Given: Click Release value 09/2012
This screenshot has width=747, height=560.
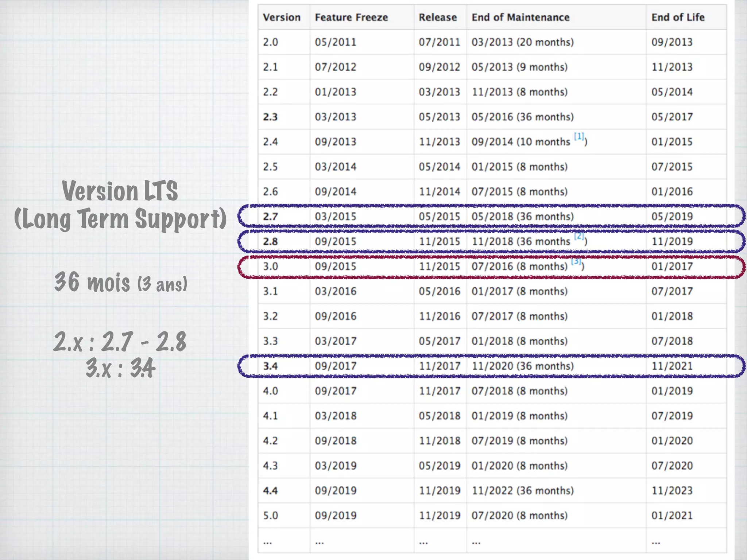Looking at the screenshot, I should click(x=440, y=67).
